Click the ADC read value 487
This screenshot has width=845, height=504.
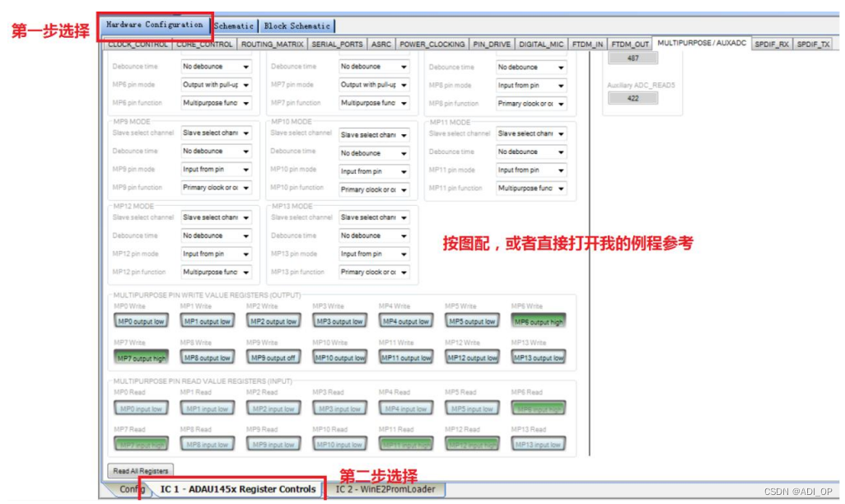(x=633, y=58)
